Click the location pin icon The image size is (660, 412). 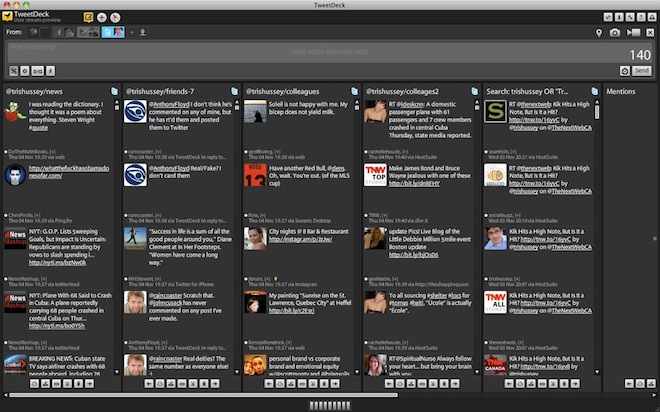(x=599, y=32)
